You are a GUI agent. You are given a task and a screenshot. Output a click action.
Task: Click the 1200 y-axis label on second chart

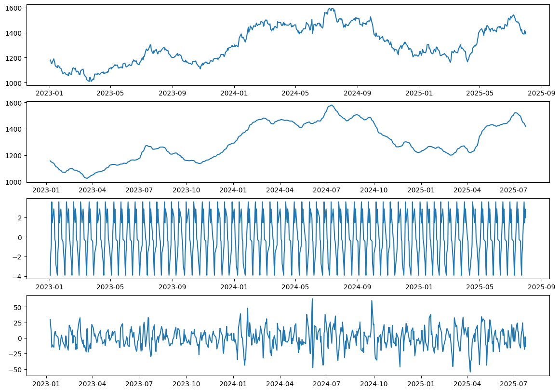[13, 156]
